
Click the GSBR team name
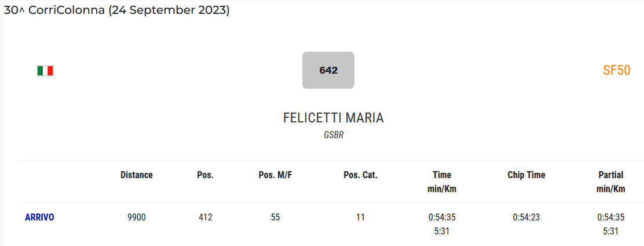tap(334, 135)
